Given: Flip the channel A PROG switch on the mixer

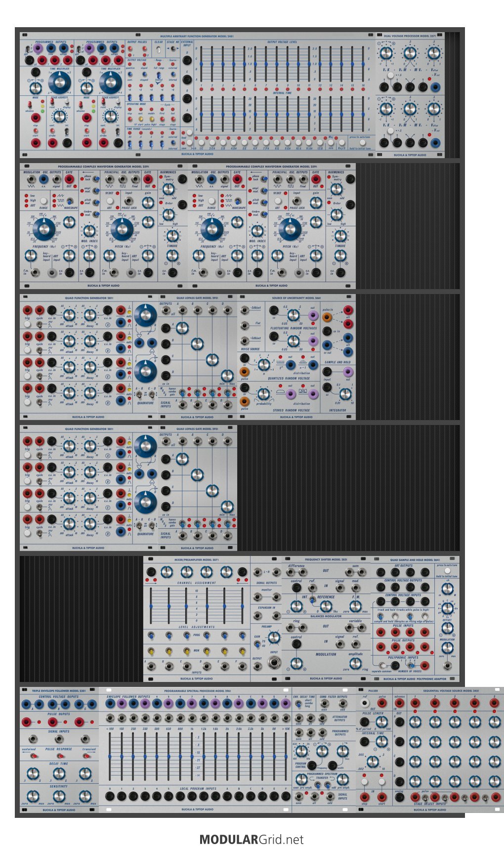Looking at the screenshot, I should (151, 636).
